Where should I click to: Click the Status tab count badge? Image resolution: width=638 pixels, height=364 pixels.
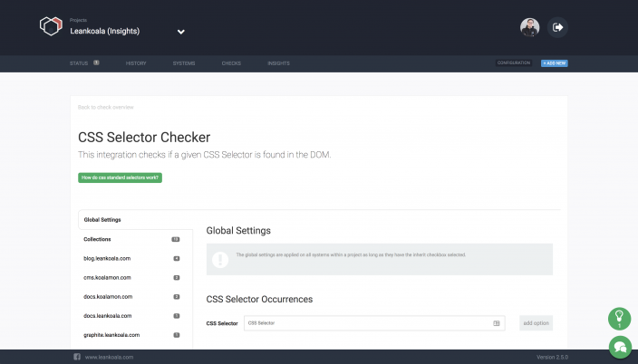pos(96,62)
